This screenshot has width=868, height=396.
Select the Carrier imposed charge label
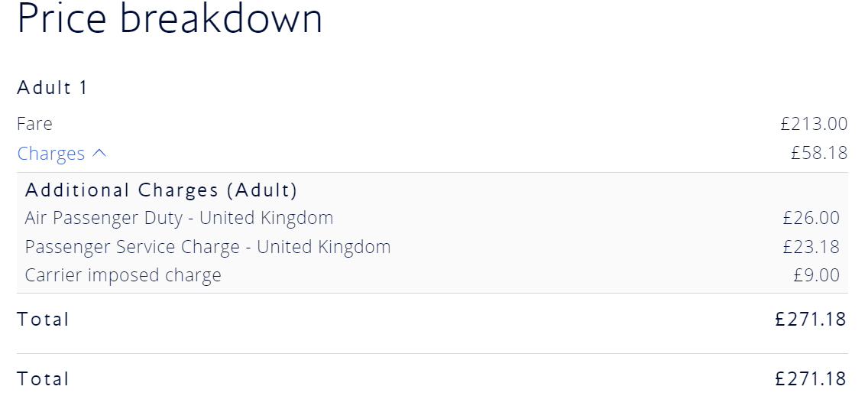(123, 275)
